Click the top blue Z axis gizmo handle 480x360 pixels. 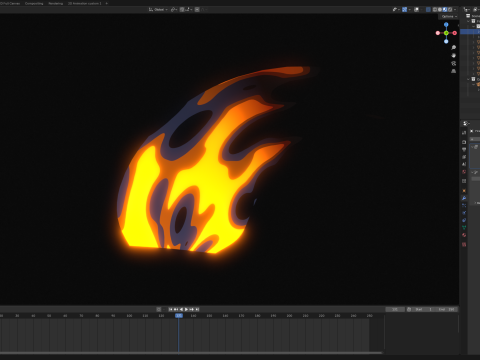(x=446, y=25)
